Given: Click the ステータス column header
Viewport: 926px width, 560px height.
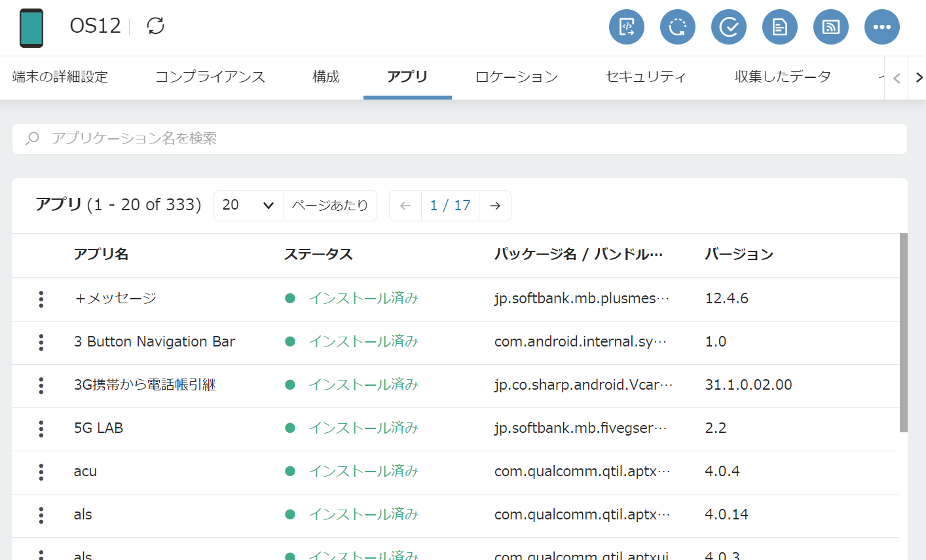Looking at the screenshot, I should tap(318, 254).
